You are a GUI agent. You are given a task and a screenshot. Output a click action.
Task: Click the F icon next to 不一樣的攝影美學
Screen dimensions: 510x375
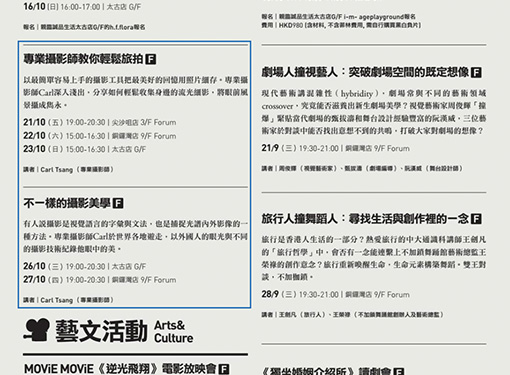coord(118,203)
